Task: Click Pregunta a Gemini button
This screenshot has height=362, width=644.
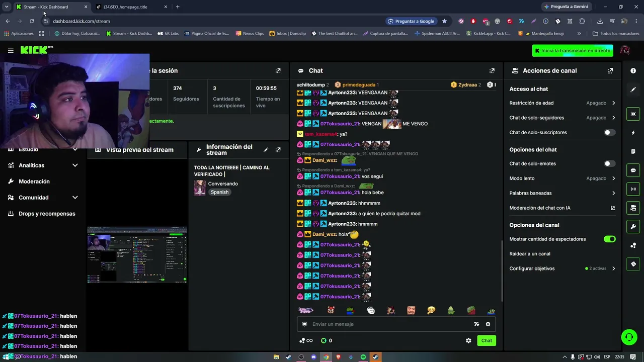Action: click(x=566, y=7)
